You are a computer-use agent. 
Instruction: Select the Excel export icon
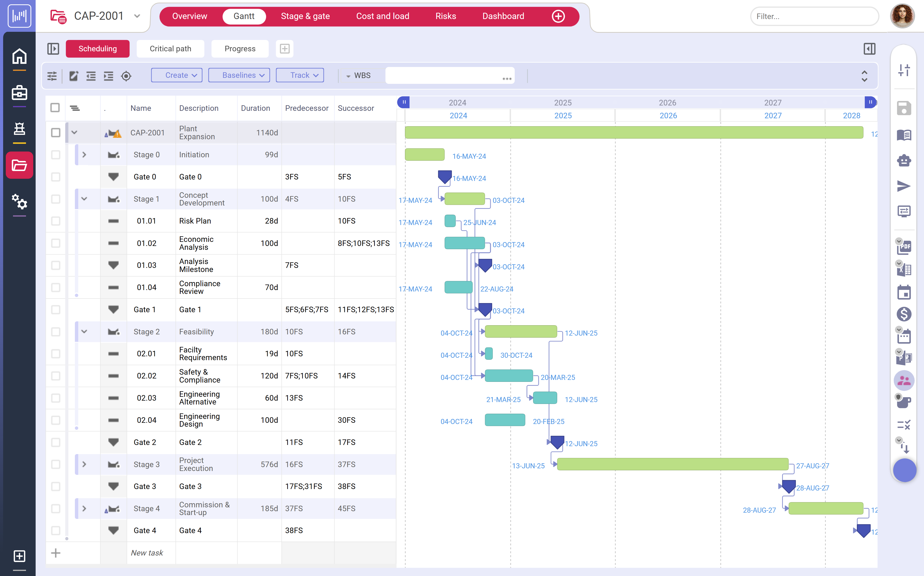click(x=904, y=269)
